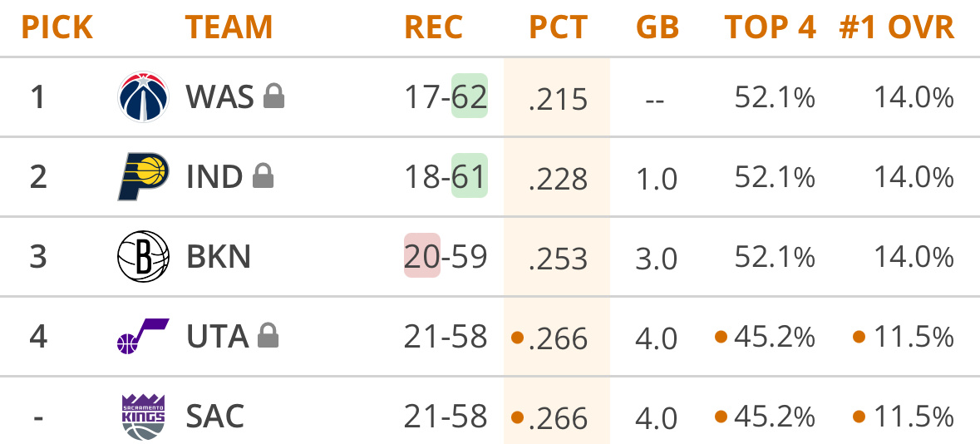This screenshot has width=980, height=444.
Task: Click the Brooklyn Nets logo
Action: [143, 256]
